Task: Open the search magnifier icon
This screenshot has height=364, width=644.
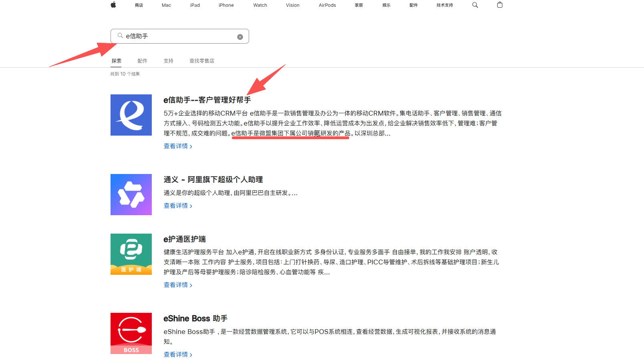Action: pyautogui.click(x=475, y=5)
